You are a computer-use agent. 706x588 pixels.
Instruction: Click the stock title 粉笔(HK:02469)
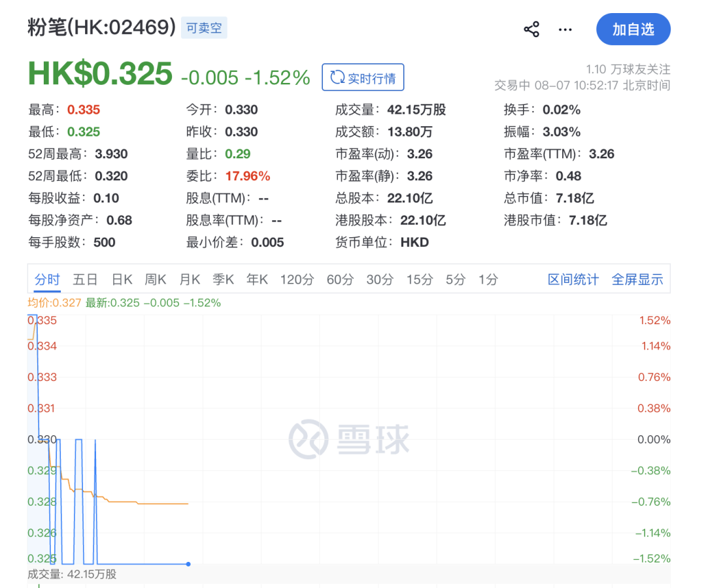point(102,27)
